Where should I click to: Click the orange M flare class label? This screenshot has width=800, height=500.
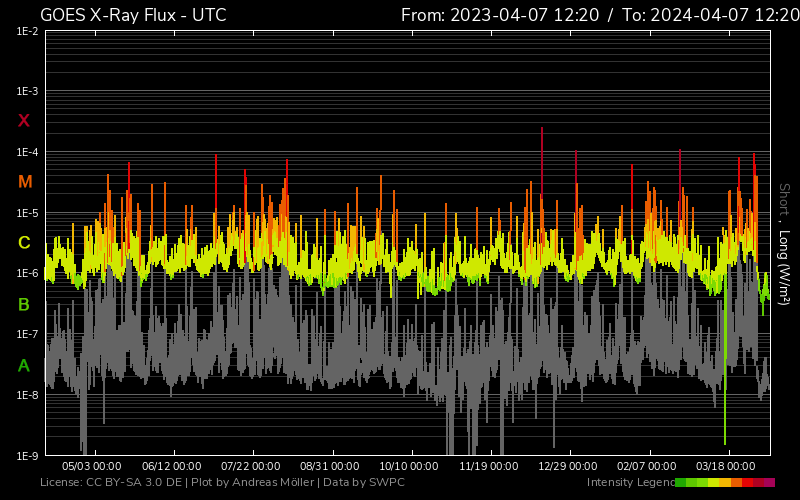25,182
